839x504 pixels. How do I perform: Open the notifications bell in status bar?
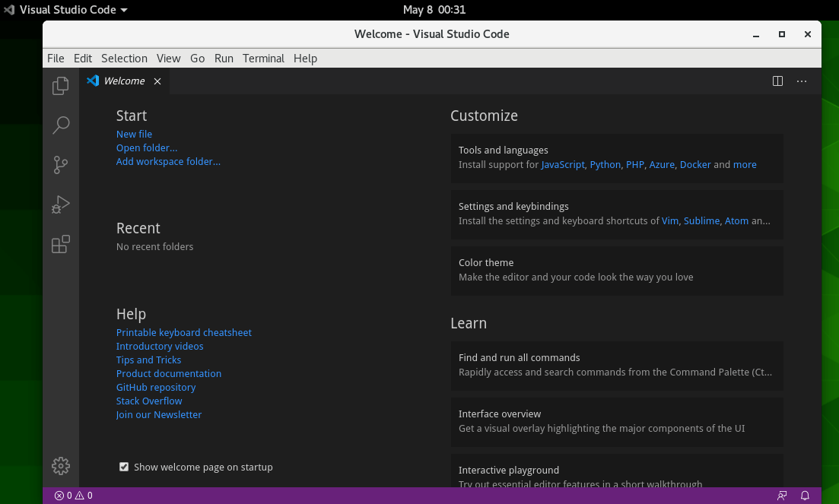point(805,496)
